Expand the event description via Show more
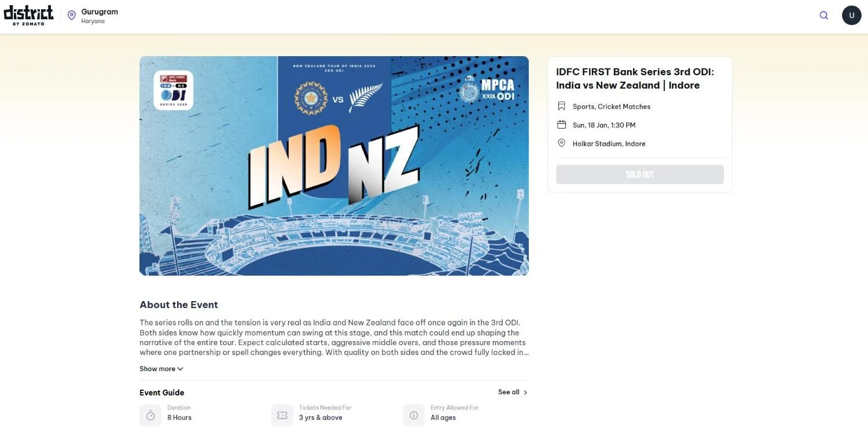This screenshot has width=868, height=432. point(159,368)
